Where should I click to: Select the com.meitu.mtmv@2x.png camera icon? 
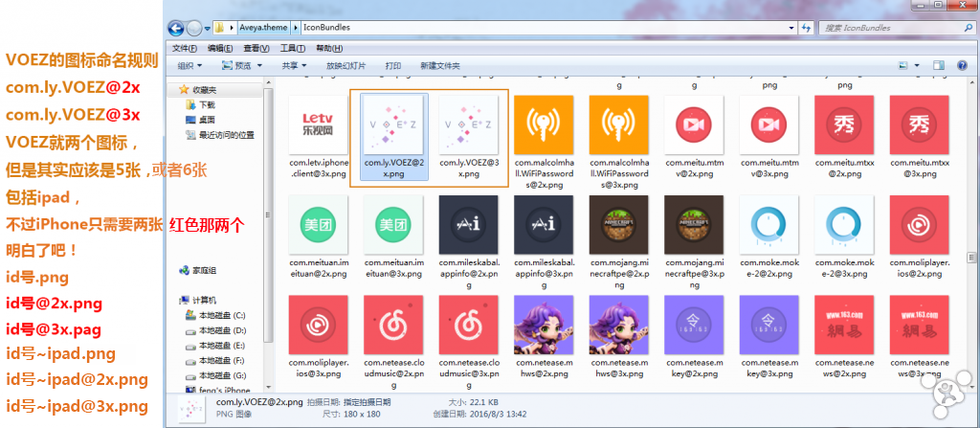tap(694, 125)
